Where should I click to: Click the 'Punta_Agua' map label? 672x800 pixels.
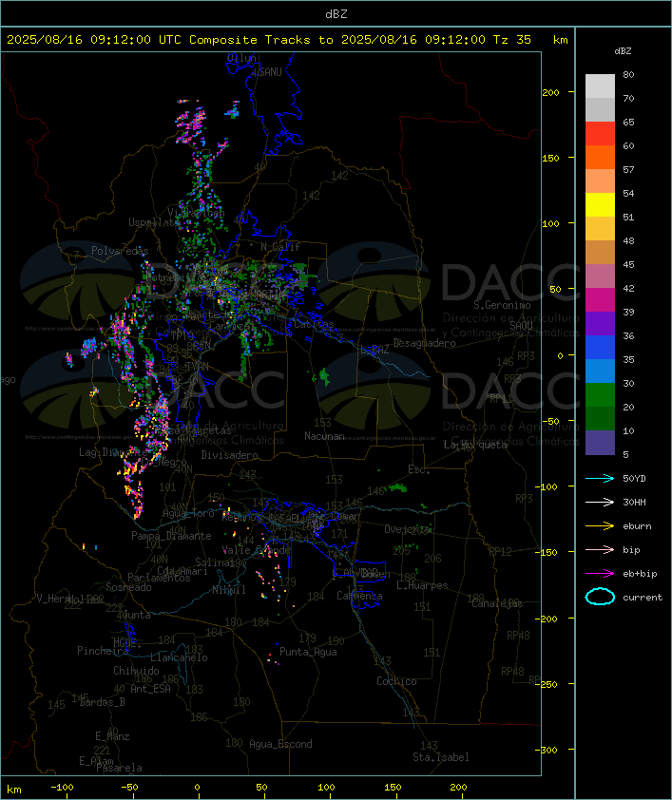tap(308, 652)
